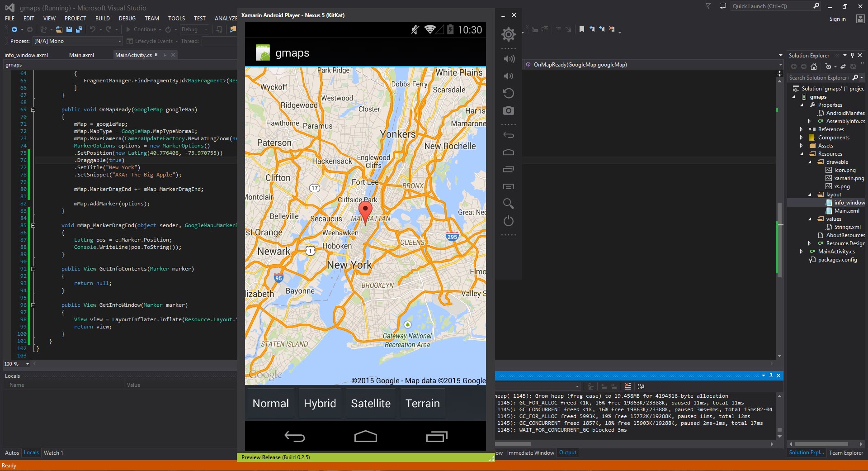Select the Satellite map type
The width and height of the screenshot is (868, 471).
pyautogui.click(x=370, y=403)
